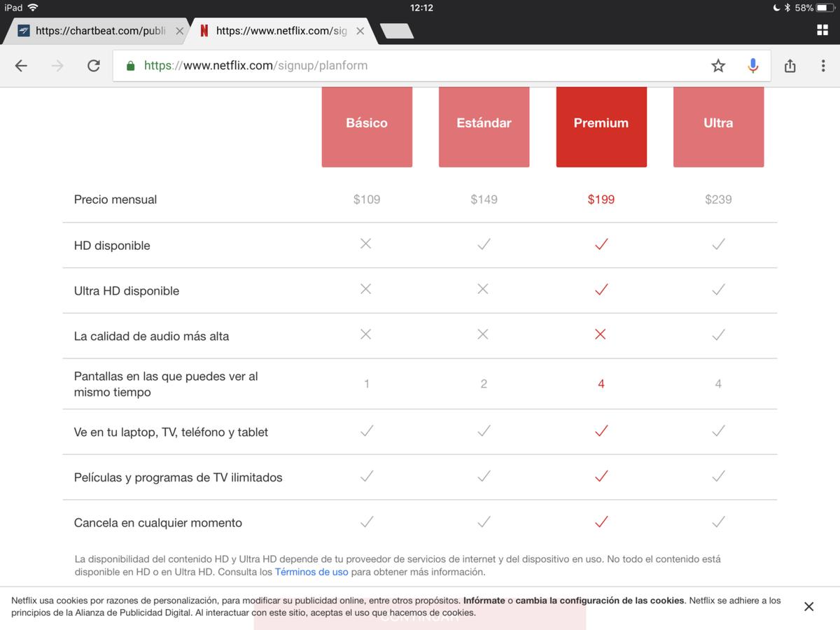This screenshot has width=840, height=630.
Task: Open a new blank tab
Action: (x=396, y=31)
